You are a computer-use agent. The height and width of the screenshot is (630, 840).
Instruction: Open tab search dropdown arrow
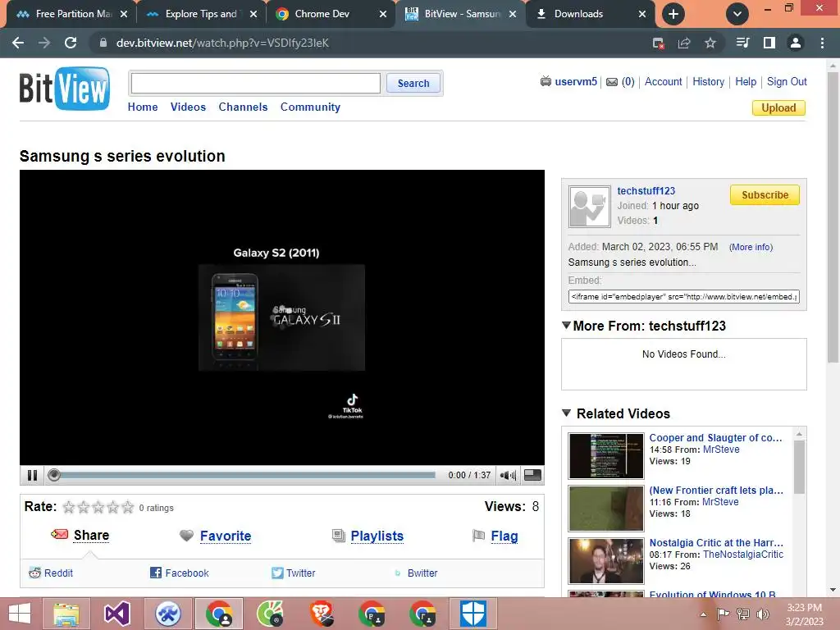coord(737,14)
